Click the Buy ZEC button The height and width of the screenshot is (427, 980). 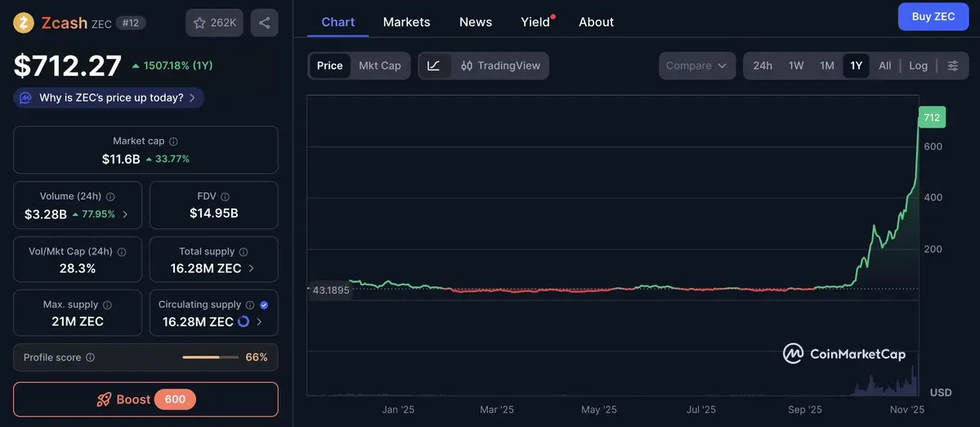click(933, 16)
